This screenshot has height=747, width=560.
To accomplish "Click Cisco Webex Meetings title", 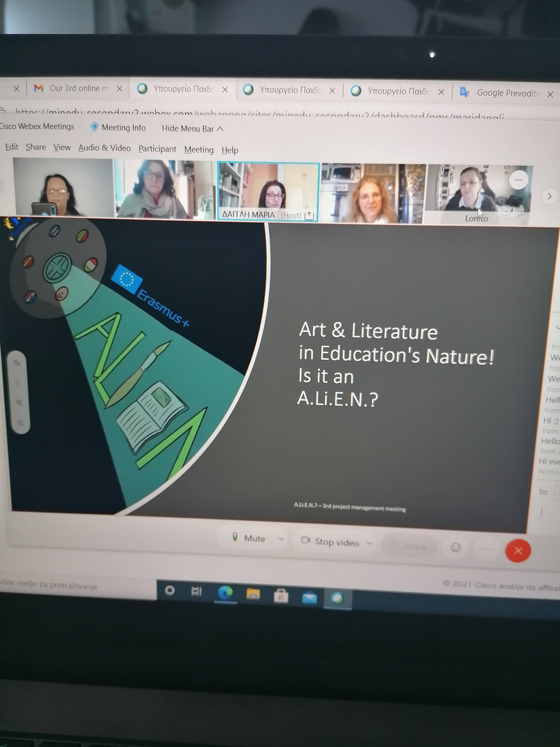I will (37, 127).
